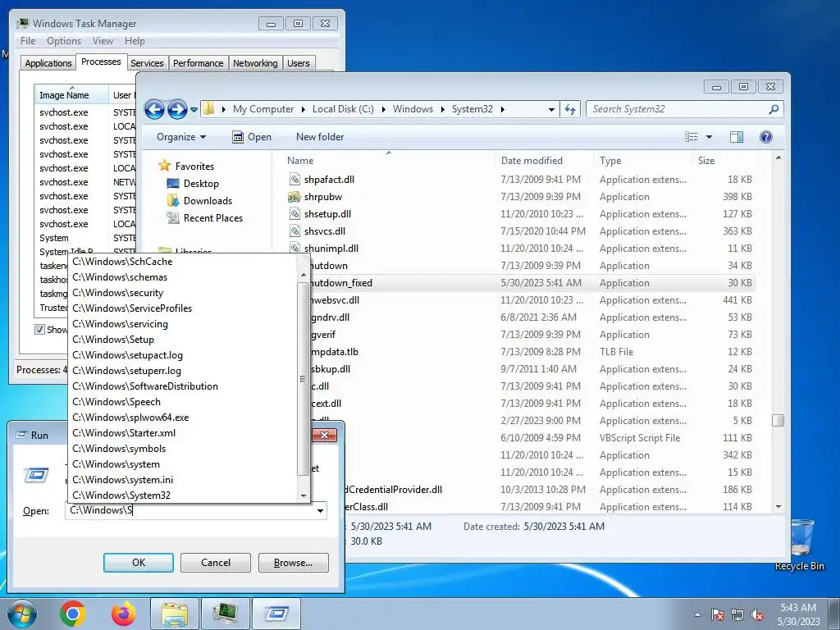Click the Run dialog Open dropdown arrow
This screenshot has width=840, height=630.
click(320, 510)
